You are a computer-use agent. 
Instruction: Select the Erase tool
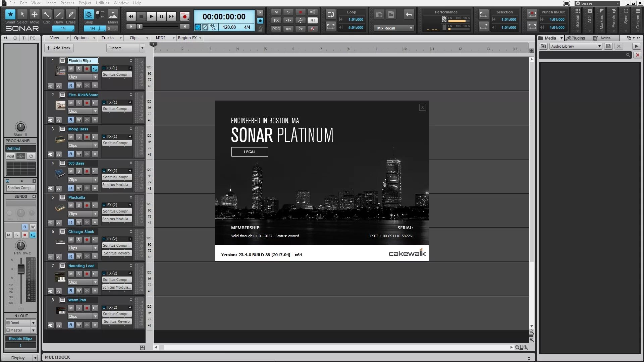pos(71,15)
